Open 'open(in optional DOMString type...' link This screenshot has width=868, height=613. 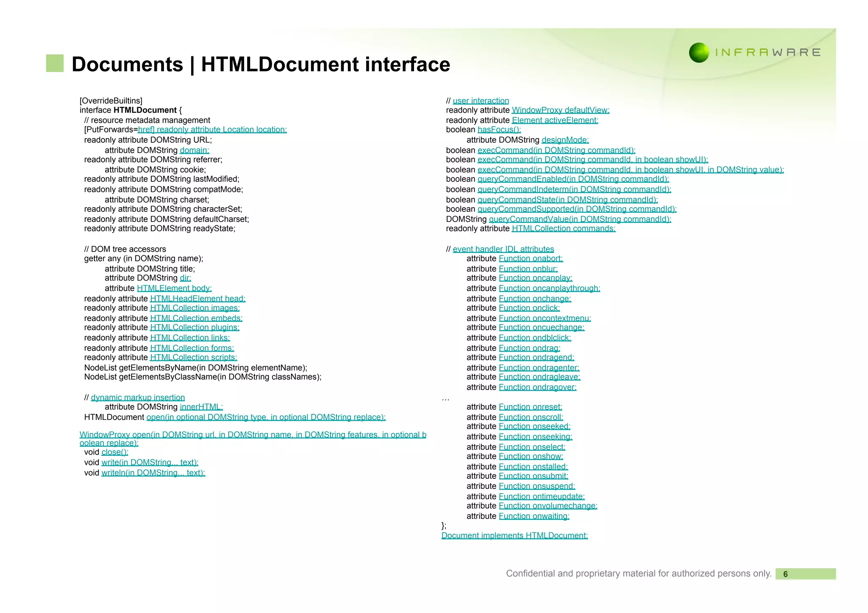266,417
